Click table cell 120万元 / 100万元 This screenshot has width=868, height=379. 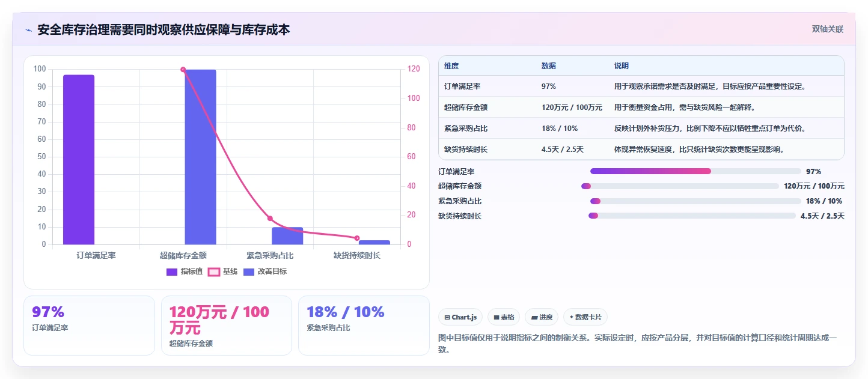(572, 108)
